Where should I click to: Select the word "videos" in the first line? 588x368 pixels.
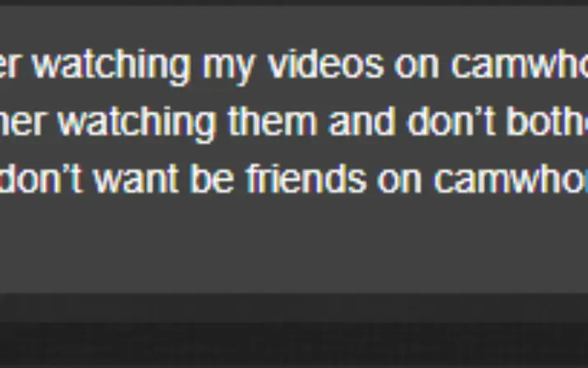(x=325, y=65)
